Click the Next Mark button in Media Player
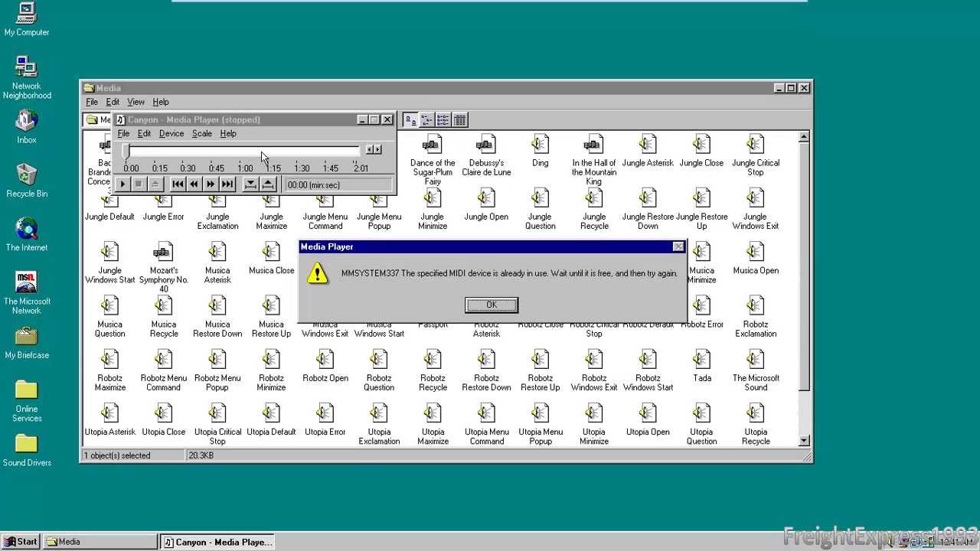This screenshot has height=551, width=980. (227, 184)
